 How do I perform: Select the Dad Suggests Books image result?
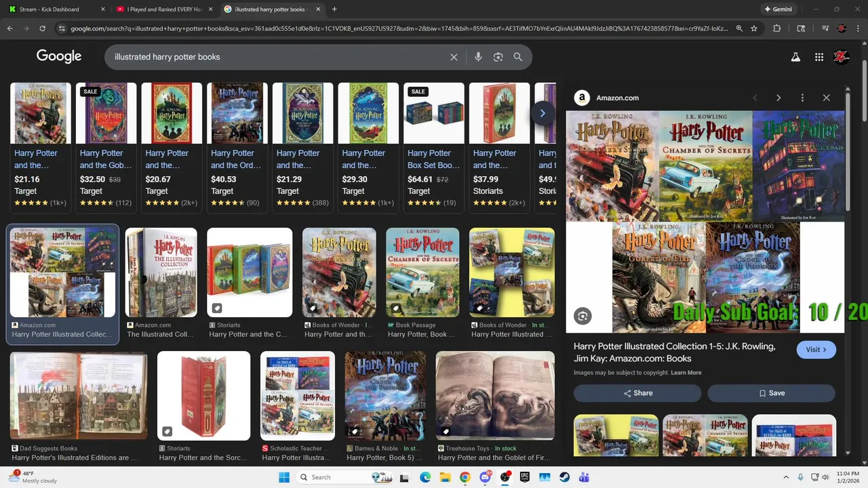tap(79, 407)
